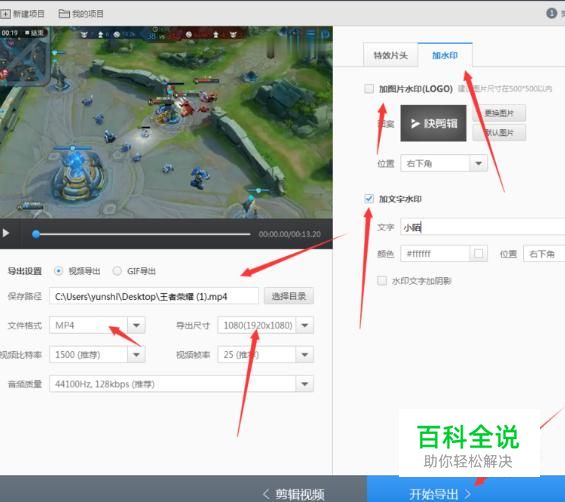Image resolution: width=565 pixels, height=502 pixels.
Task: Click the 默认图片 button
Action: tap(499, 133)
